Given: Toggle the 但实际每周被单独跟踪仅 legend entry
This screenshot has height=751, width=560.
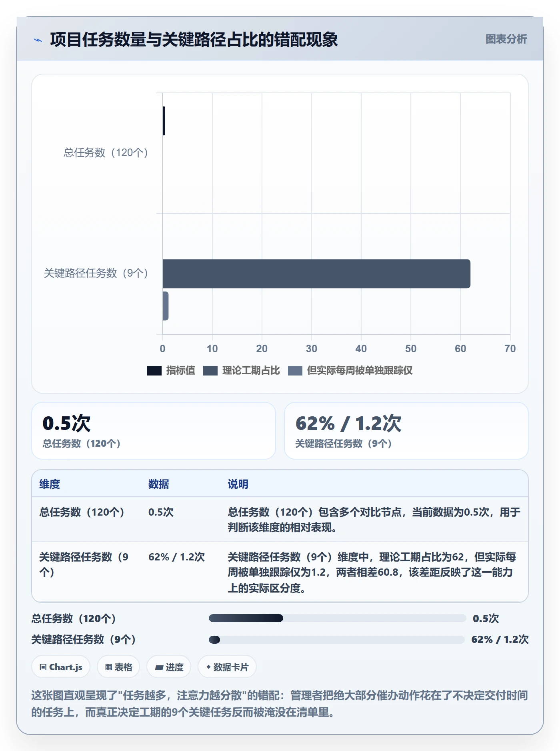Looking at the screenshot, I should [x=350, y=371].
